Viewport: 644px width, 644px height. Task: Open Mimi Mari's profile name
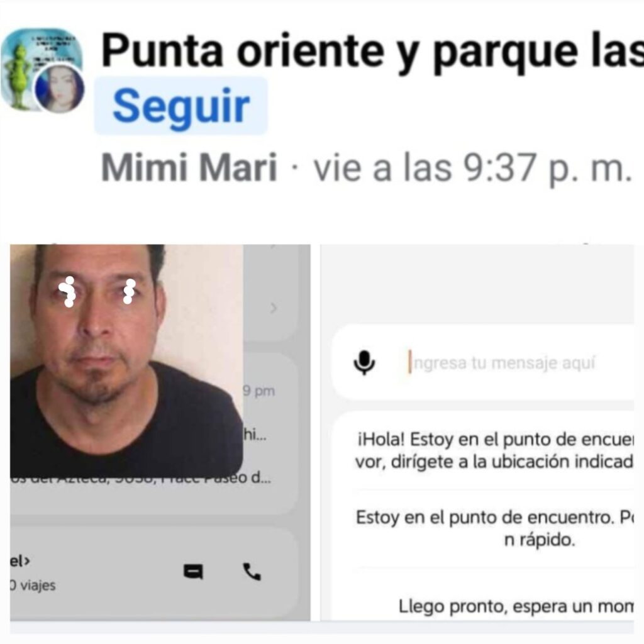point(189,167)
